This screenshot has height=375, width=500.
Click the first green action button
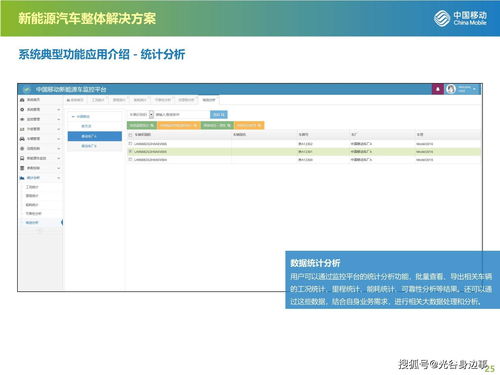tap(142, 125)
